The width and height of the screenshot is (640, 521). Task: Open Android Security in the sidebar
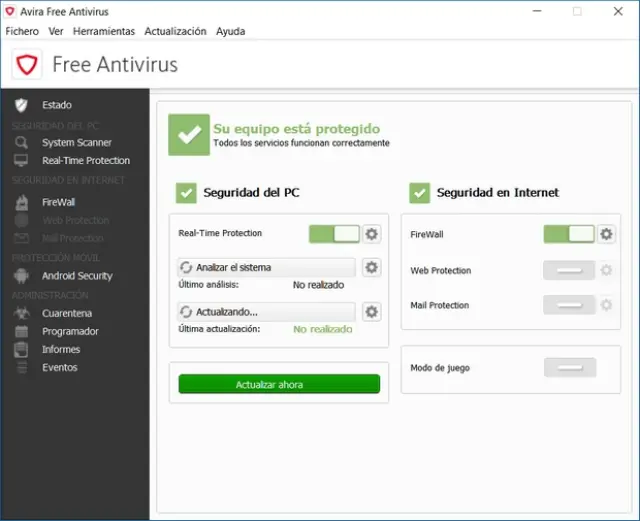[76, 275]
